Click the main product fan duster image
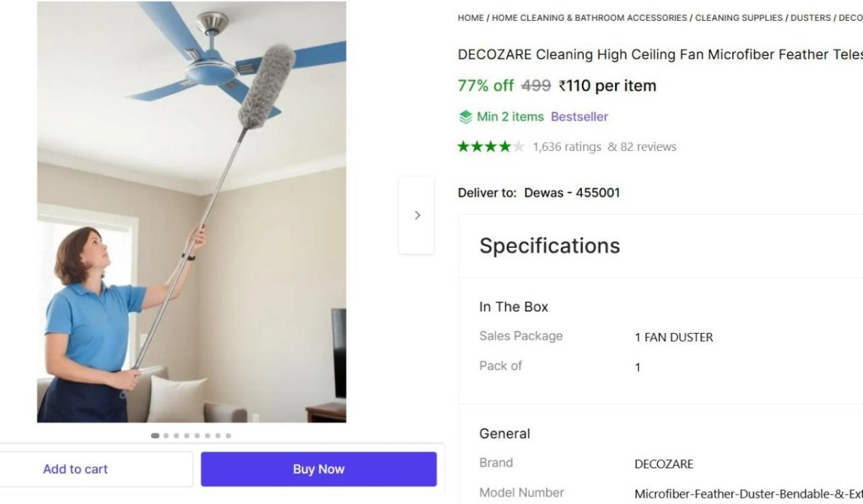This screenshot has width=863, height=504. pyautogui.click(x=191, y=212)
